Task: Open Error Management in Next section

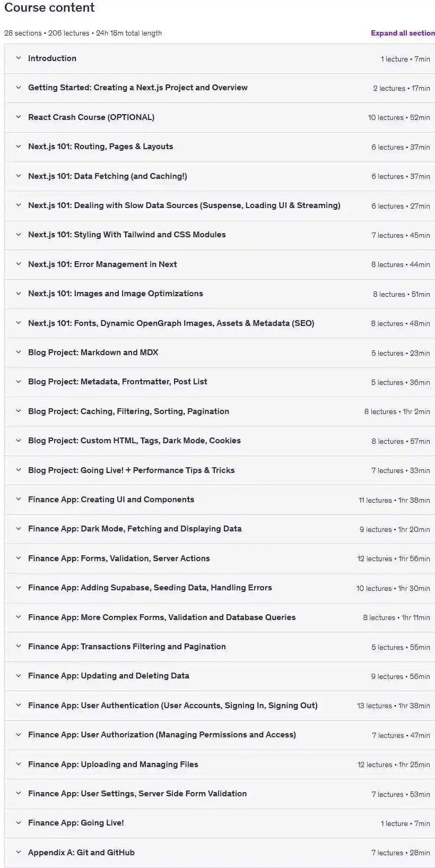Action: [x=102, y=264]
